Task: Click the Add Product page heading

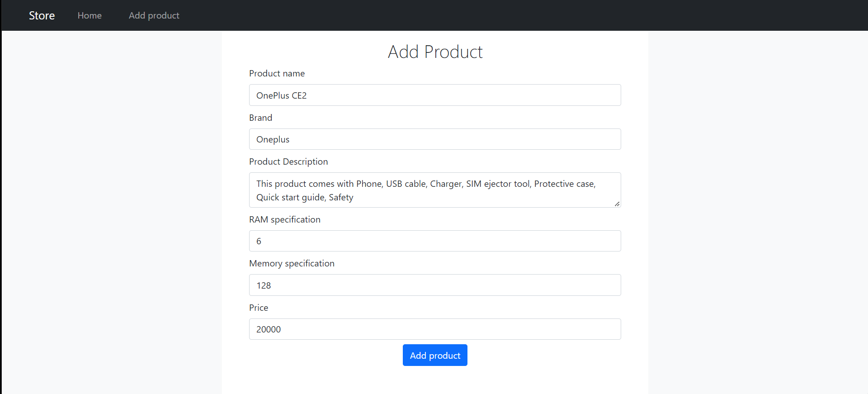Action: point(435,52)
